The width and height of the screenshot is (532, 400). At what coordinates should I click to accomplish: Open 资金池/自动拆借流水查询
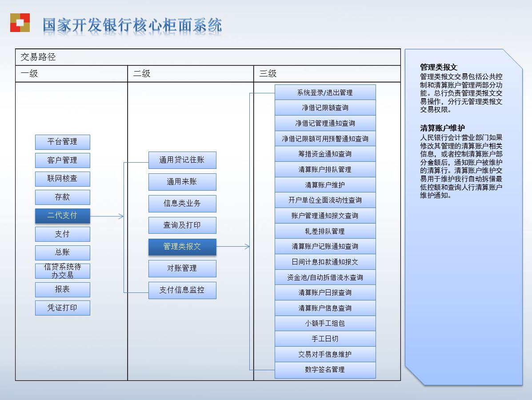point(325,277)
